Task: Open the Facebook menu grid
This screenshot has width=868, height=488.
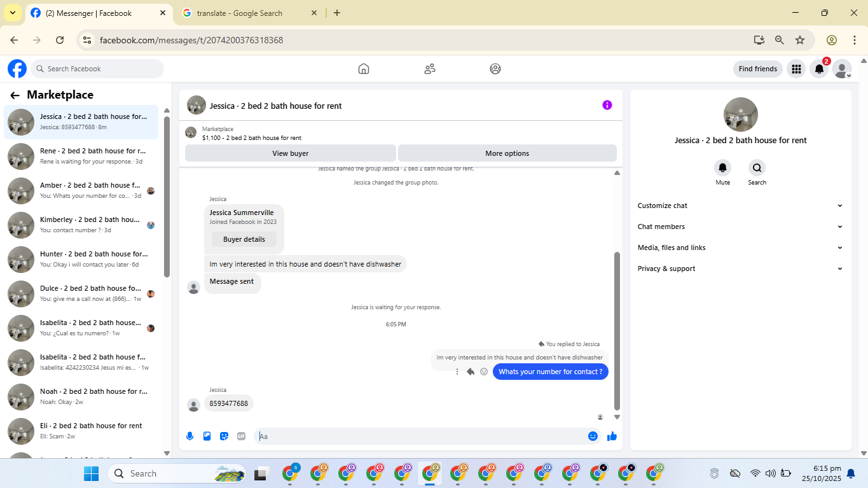Action: coord(796,69)
